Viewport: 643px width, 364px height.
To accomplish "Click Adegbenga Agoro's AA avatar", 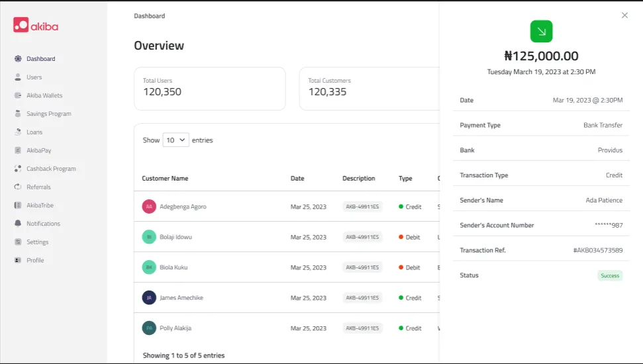I will (x=149, y=206).
